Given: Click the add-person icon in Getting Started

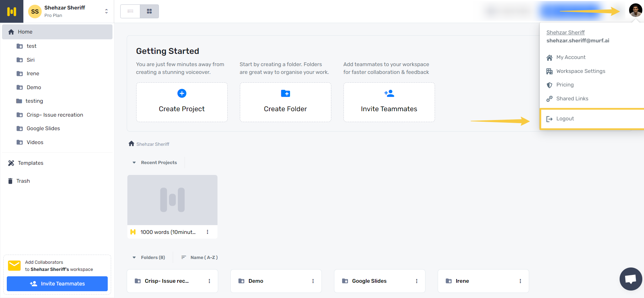Looking at the screenshot, I should tap(389, 93).
